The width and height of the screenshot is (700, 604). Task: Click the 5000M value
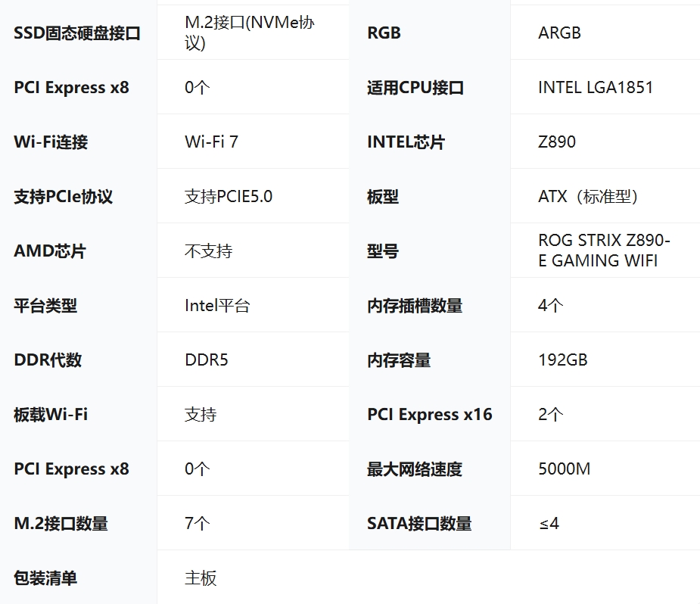click(x=565, y=469)
